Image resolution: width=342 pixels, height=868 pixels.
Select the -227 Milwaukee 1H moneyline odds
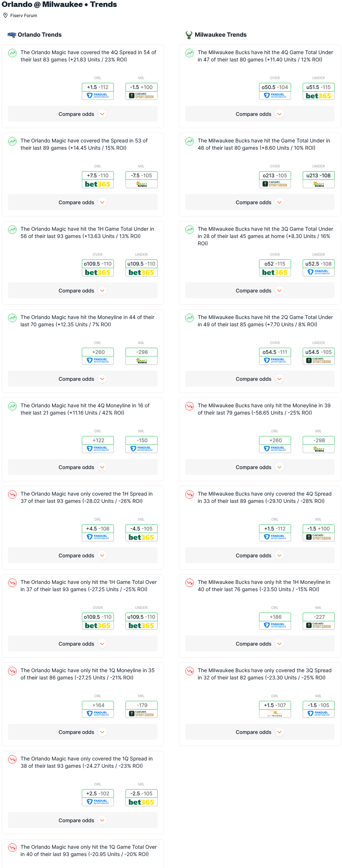(319, 621)
